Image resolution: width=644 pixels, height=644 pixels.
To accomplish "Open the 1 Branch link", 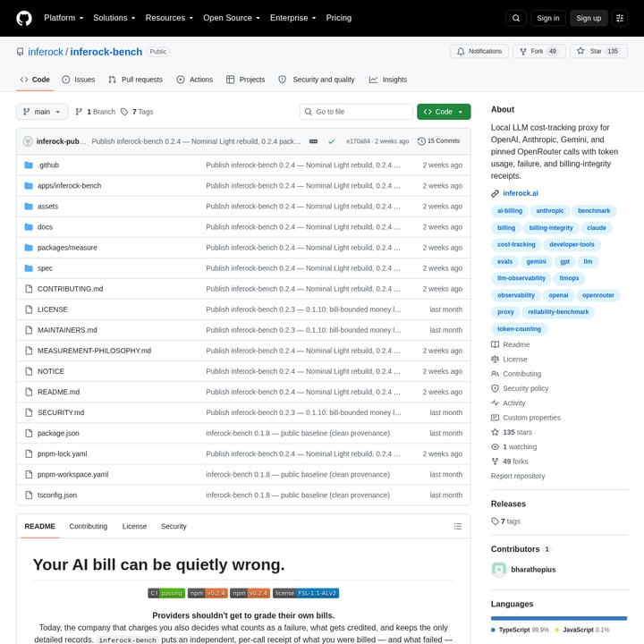I will pos(96,112).
